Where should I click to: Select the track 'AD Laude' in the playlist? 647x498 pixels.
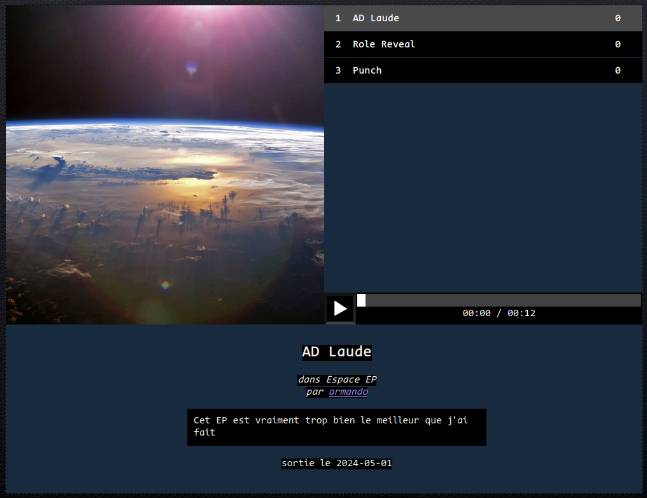[376, 18]
